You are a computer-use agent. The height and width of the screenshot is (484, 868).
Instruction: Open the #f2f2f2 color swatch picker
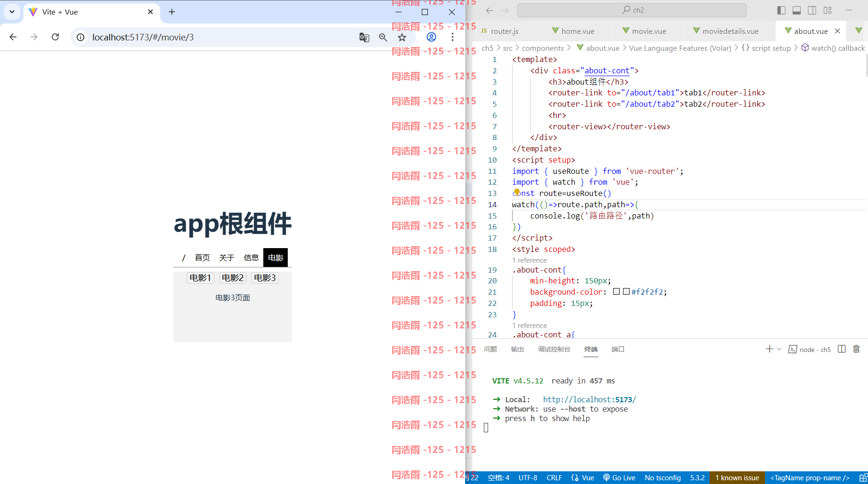(x=626, y=292)
